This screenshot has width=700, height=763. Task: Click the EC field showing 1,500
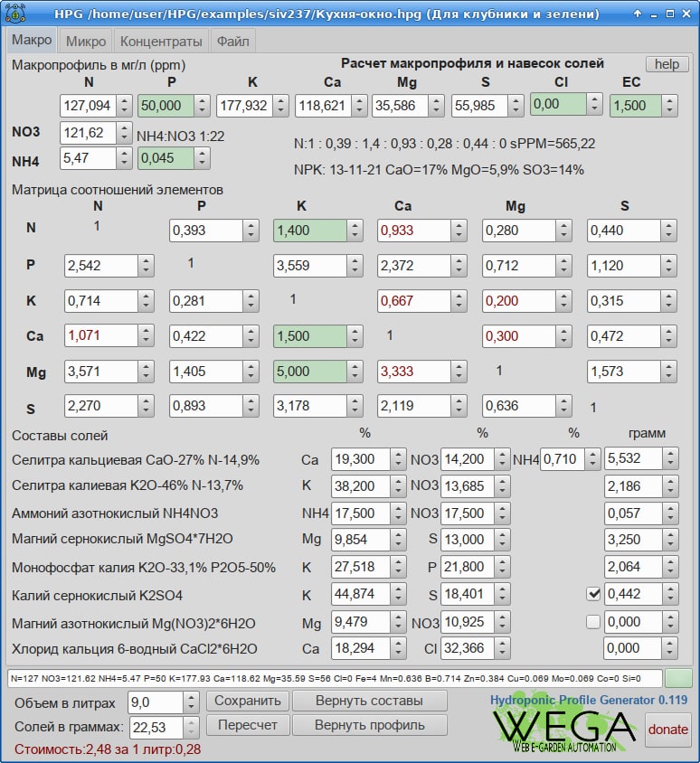coord(635,106)
